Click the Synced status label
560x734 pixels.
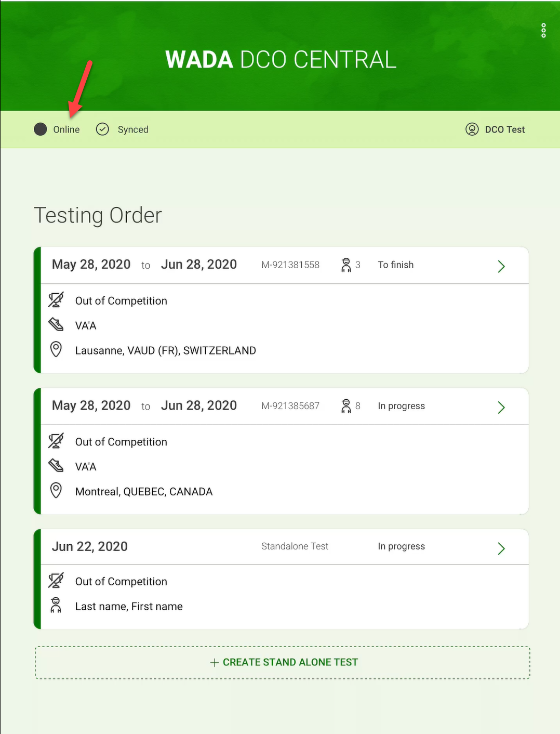pyautogui.click(x=133, y=129)
